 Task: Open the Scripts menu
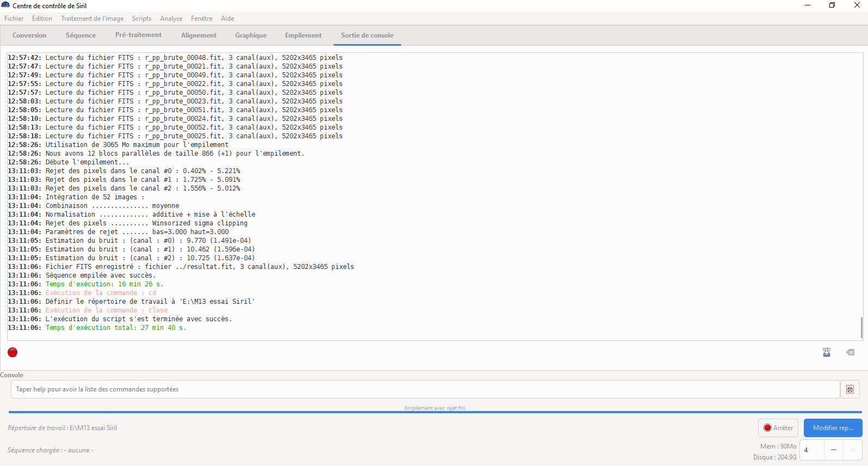coord(142,19)
